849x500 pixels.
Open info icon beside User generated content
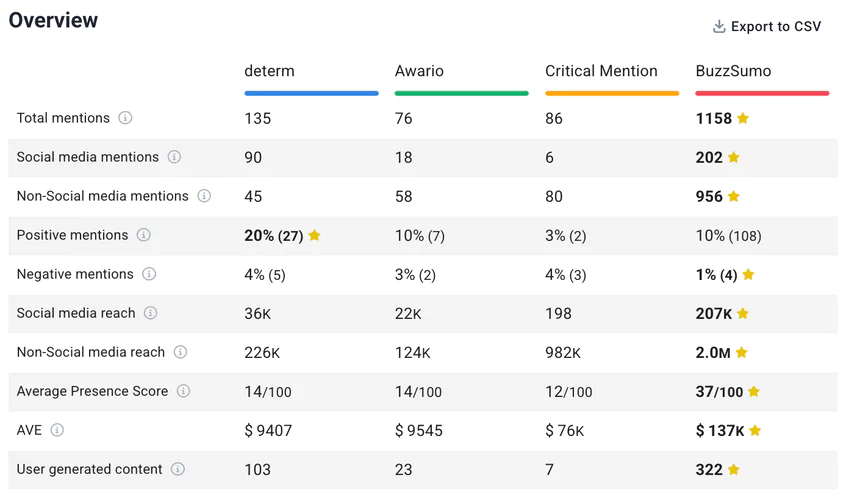pyautogui.click(x=178, y=469)
